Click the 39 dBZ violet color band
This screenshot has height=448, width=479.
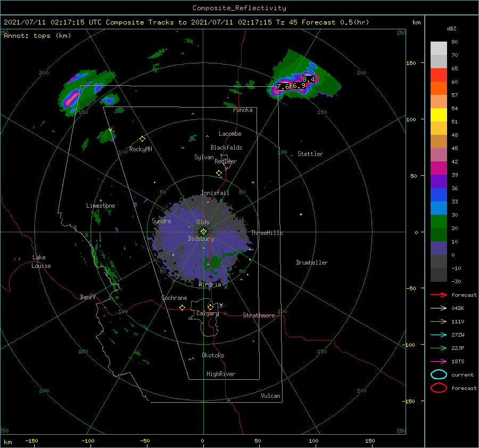coord(439,181)
